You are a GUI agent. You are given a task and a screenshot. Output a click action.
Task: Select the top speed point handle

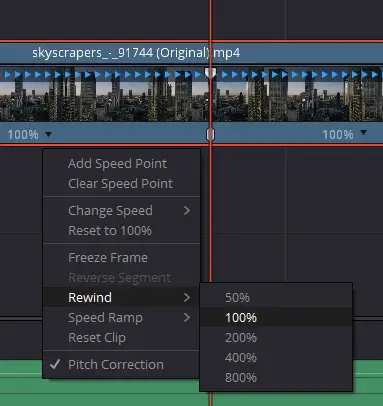tap(210, 73)
